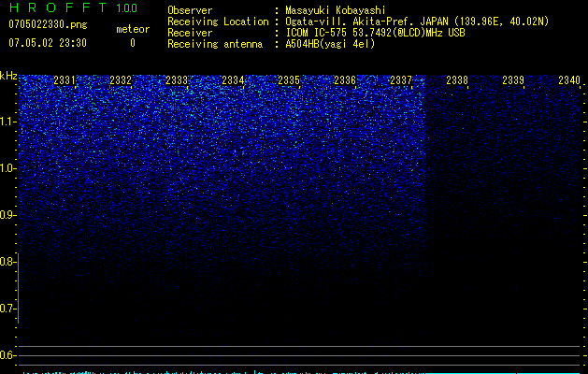The image size is (588, 374).
Task: Click the 2334 time marker
Action: pos(233,80)
